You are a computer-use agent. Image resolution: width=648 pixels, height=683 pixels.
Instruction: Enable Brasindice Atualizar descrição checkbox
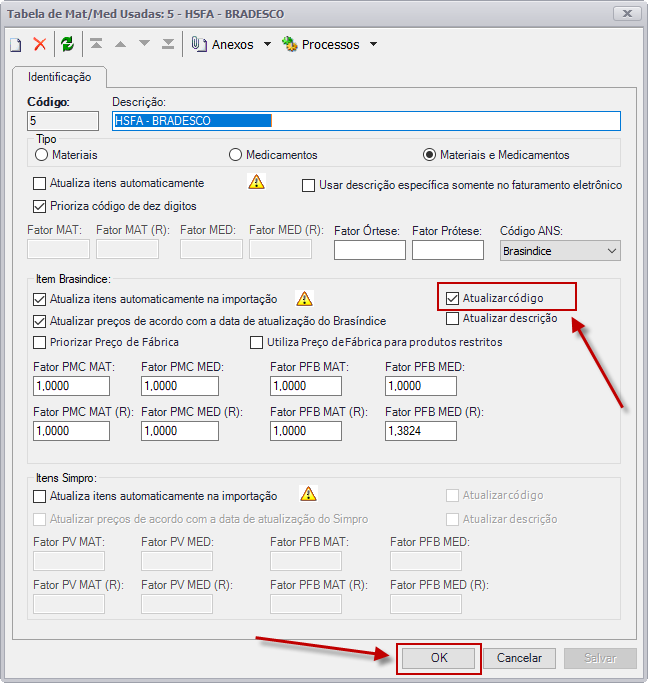click(452, 318)
